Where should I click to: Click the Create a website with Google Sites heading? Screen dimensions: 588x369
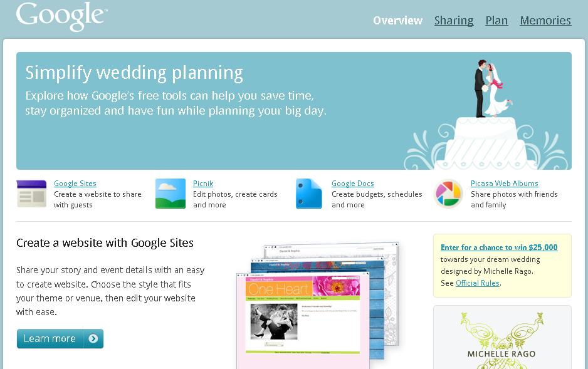(x=105, y=243)
